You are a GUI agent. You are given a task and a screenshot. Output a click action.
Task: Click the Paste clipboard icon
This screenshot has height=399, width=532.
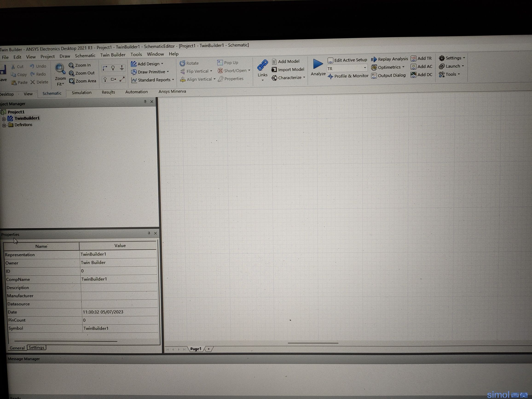pos(14,83)
